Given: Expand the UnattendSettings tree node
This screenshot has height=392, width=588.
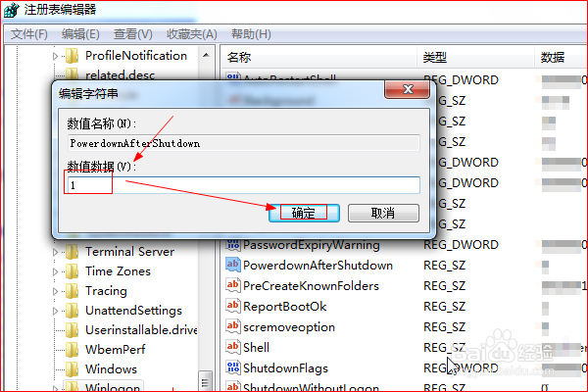Looking at the screenshot, I should pos(56,311).
